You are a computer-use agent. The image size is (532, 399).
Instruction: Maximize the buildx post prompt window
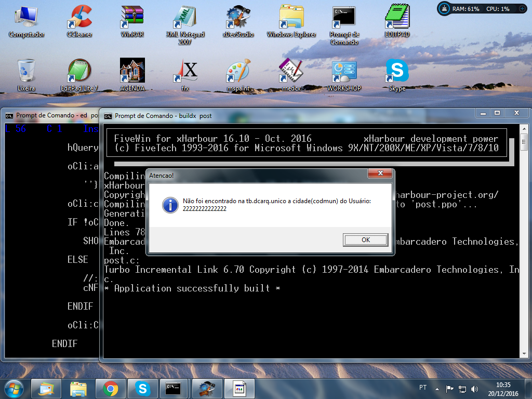(497, 113)
